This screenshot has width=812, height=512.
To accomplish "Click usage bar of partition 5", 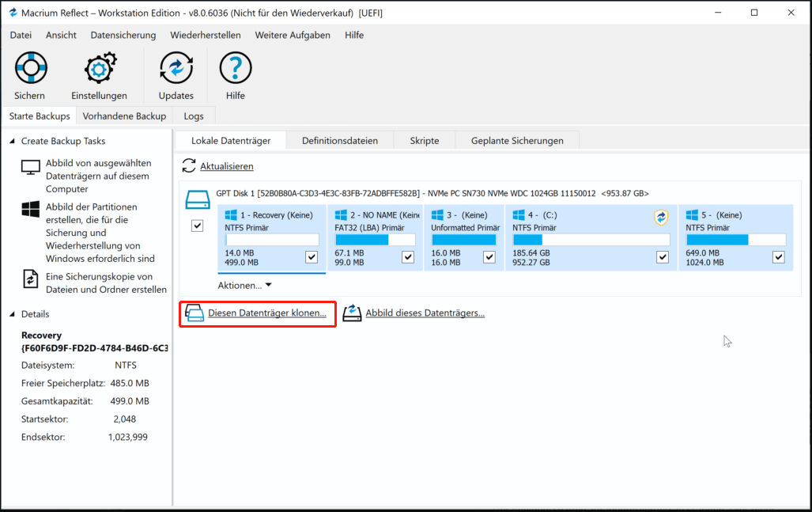I will 736,240.
